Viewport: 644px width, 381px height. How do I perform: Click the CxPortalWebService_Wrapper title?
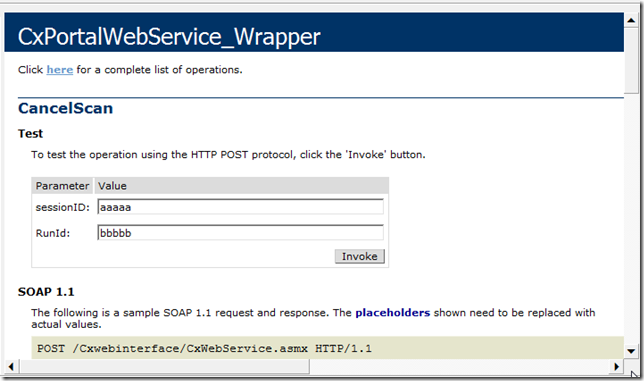(x=169, y=37)
